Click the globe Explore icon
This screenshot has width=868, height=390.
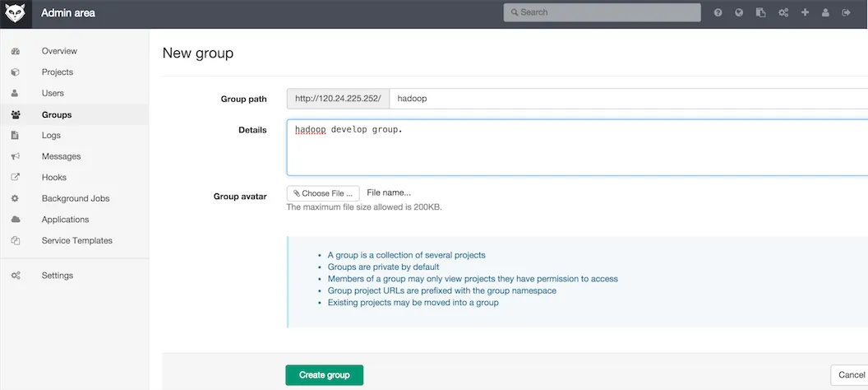click(739, 13)
